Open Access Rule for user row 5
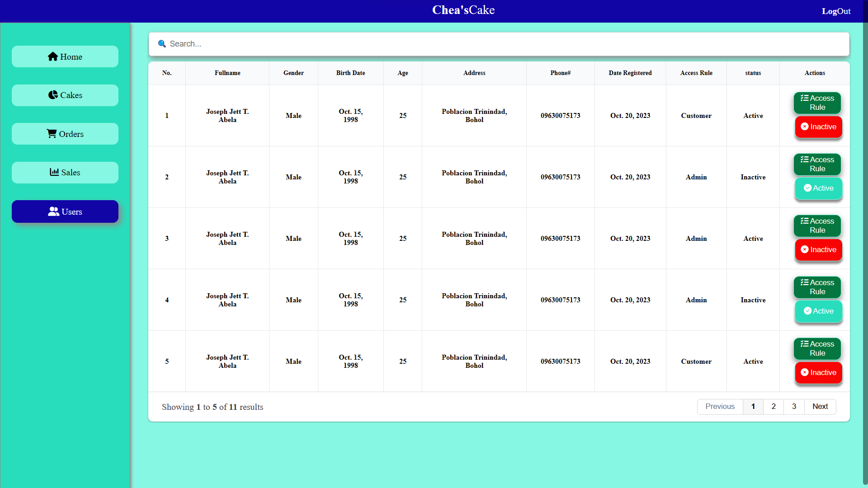This screenshot has height=488, width=868. [817, 349]
